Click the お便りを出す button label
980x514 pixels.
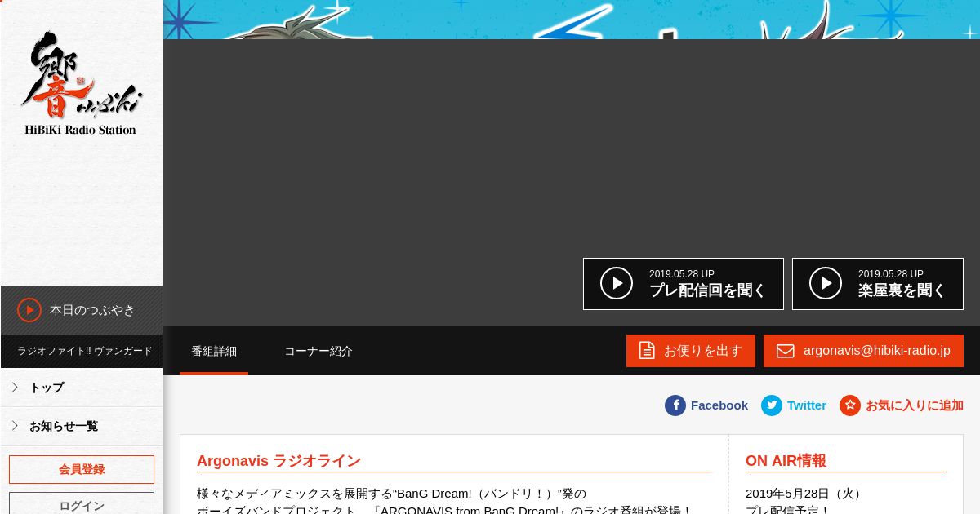(x=703, y=351)
